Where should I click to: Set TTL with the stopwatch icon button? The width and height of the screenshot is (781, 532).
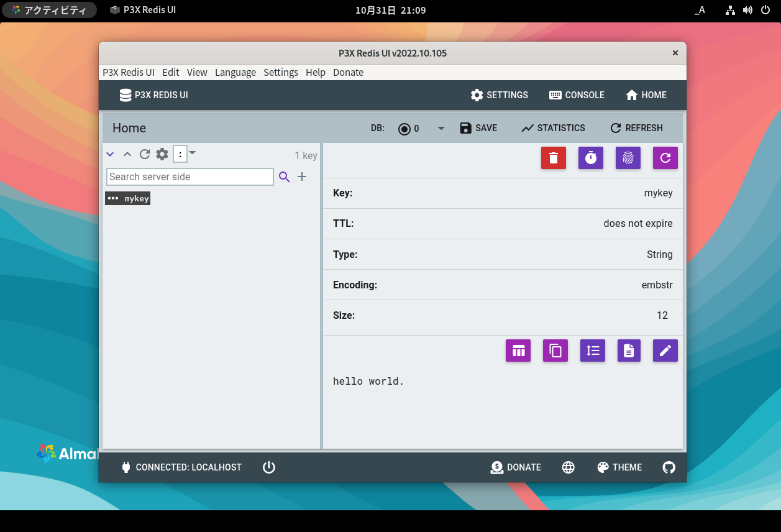tap(591, 158)
